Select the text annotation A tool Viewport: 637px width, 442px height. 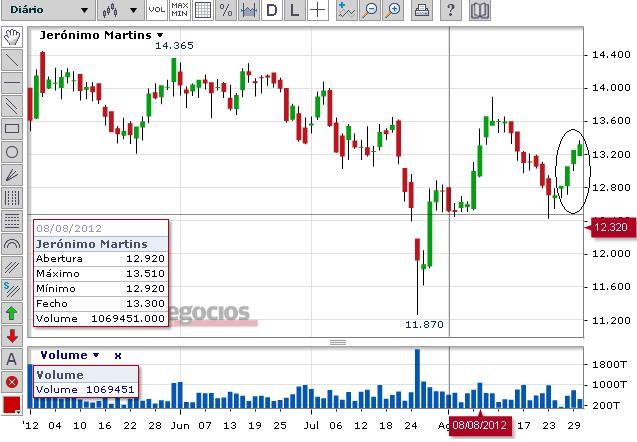(x=12, y=359)
